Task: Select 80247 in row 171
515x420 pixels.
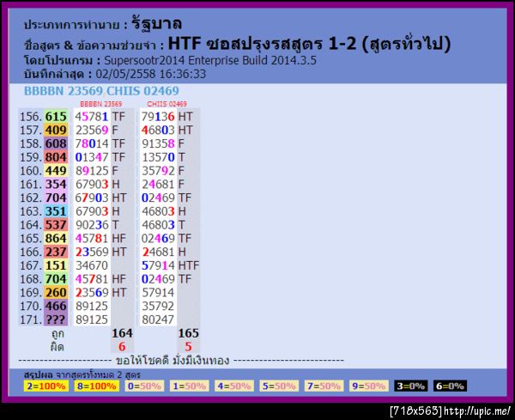Action: tap(158, 320)
